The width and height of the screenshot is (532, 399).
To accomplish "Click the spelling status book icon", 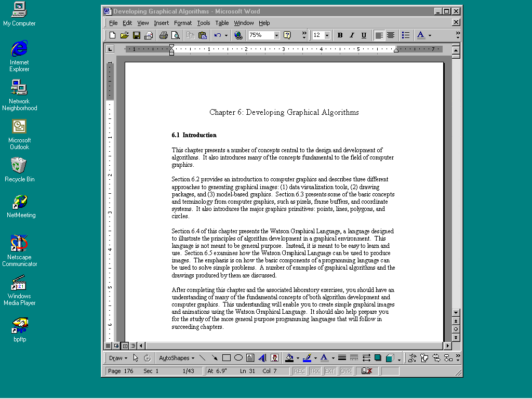I will pyautogui.click(x=366, y=371).
